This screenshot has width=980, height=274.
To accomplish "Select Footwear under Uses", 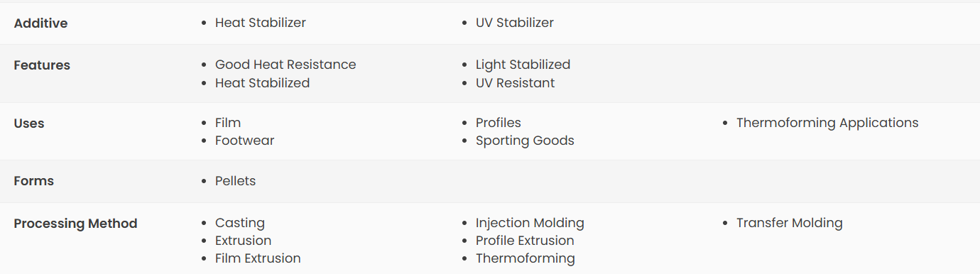I will 245,141.
